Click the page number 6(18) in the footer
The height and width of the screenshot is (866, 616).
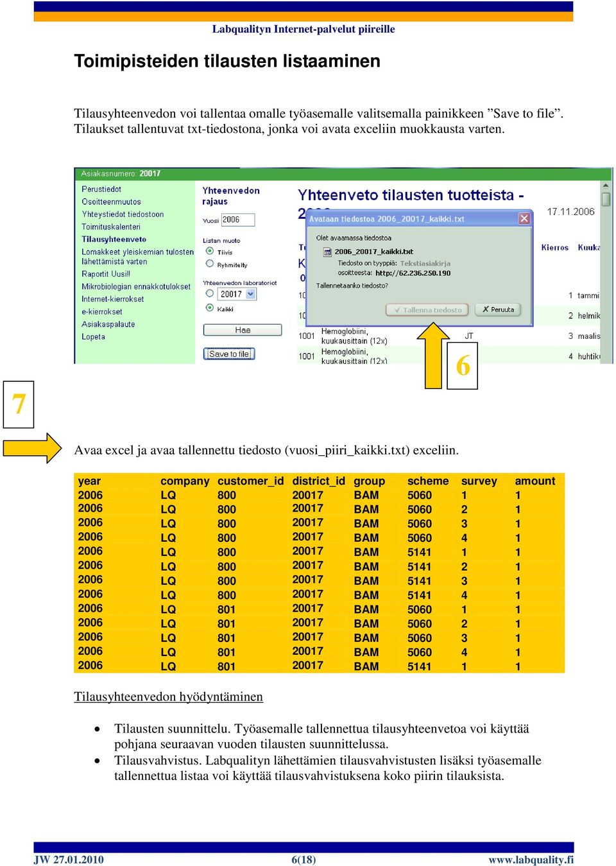304,860
